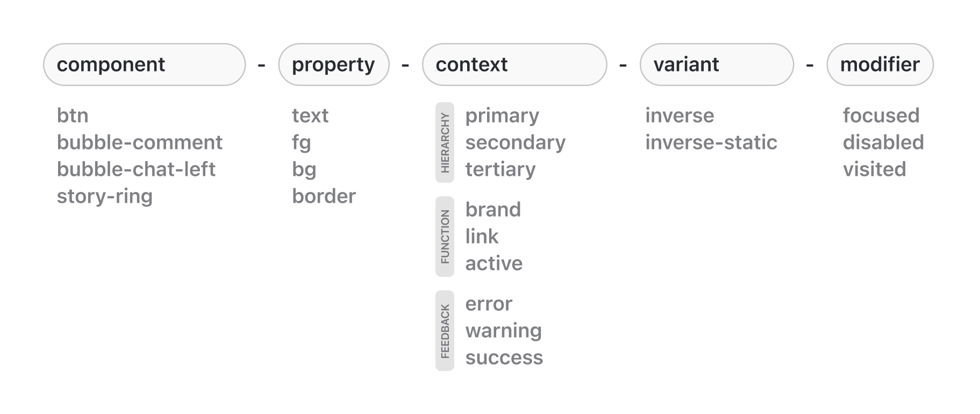Select the fg property entry
The height and width of the screenshot is (414, 980).
pos(301,142)
